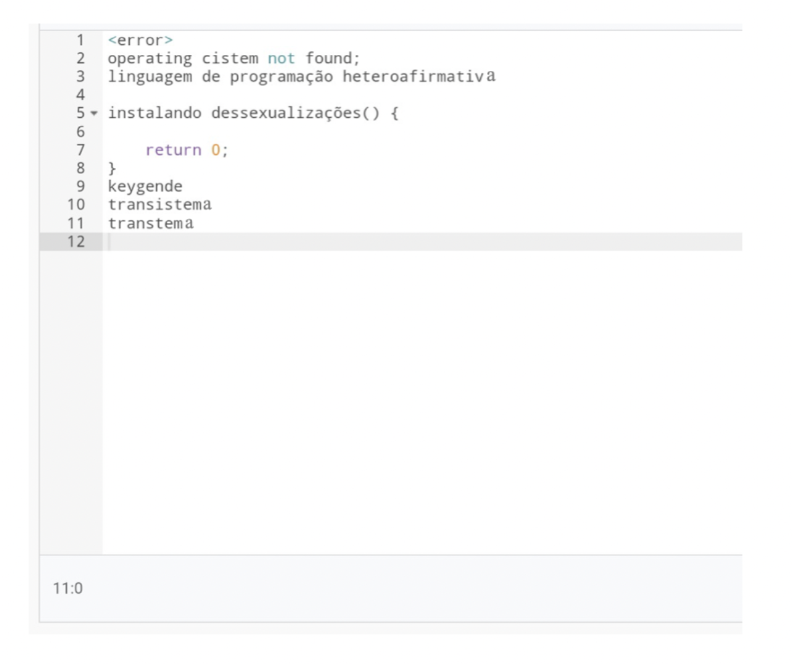Screen dimensions: 793x672
Task: Click the closing brace on line 8
Action: pyautogui.click(x=112, y=168)
